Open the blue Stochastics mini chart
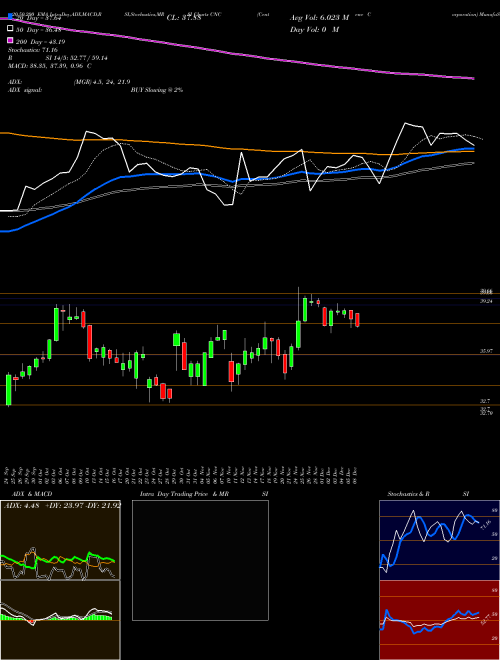 click(x=439, y=540)
